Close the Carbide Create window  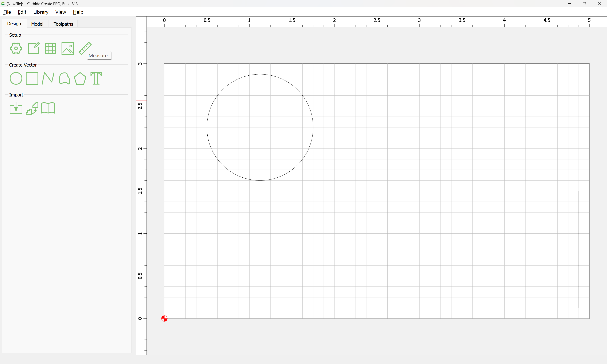tap(599, 4)
